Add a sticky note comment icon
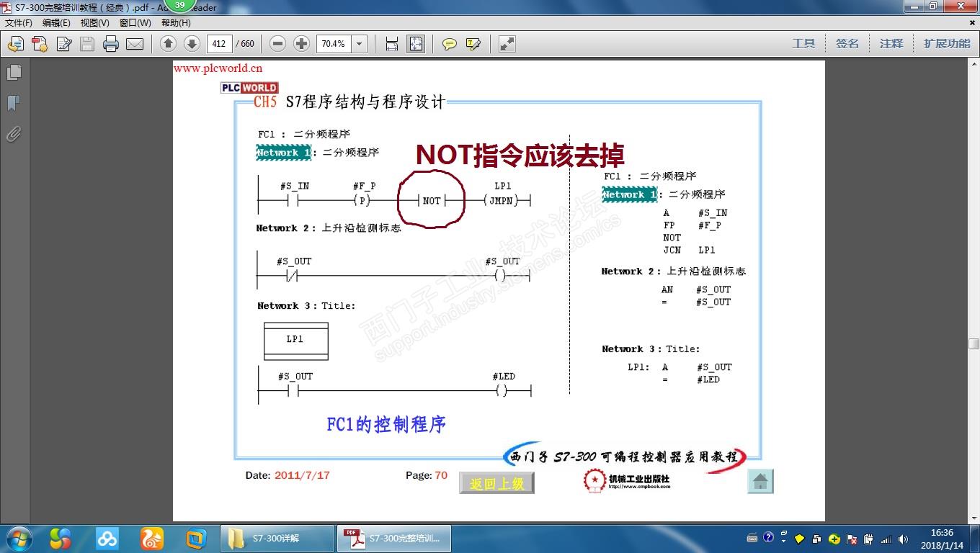This screenshot has width=980, height=553. click(450, 44)
